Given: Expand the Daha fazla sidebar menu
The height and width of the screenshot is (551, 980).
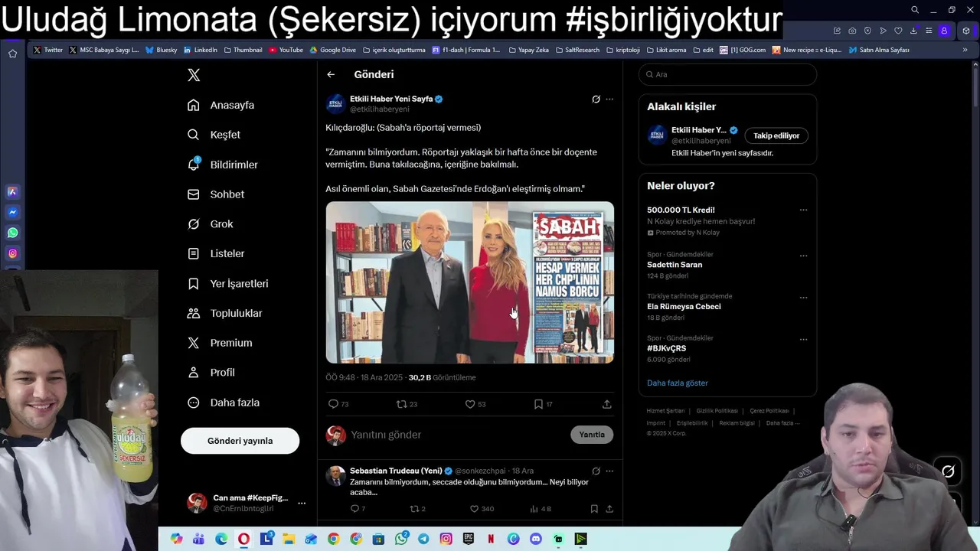Looking at the screenshot, I should pos(224,403).
